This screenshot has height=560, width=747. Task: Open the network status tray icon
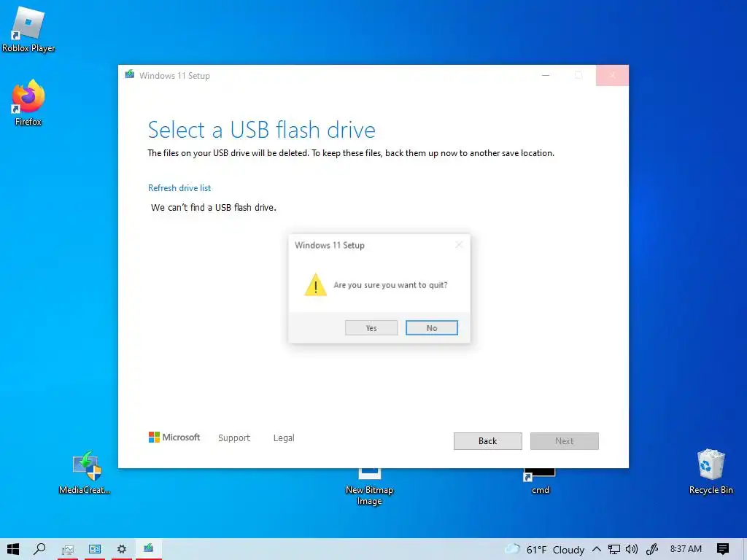click(x=614, y=549)
